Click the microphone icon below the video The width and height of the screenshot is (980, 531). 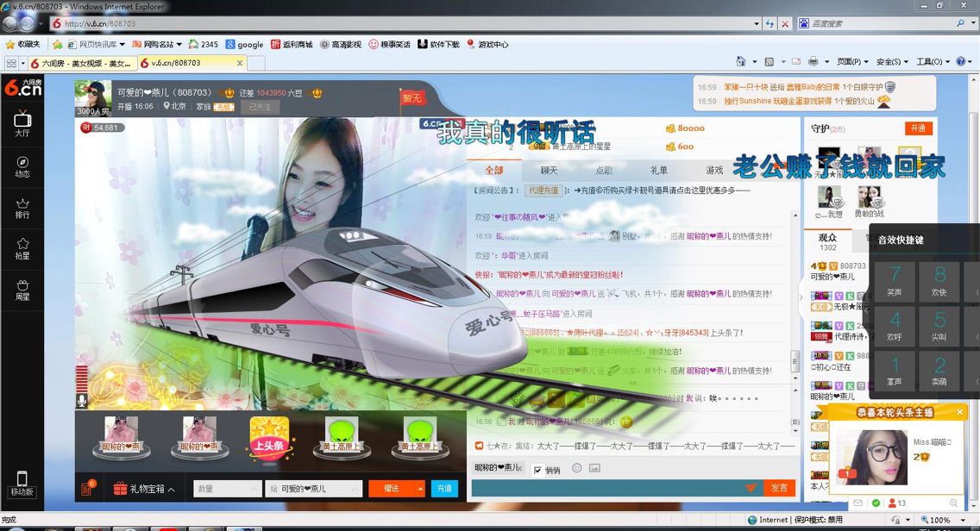[82, 401]
